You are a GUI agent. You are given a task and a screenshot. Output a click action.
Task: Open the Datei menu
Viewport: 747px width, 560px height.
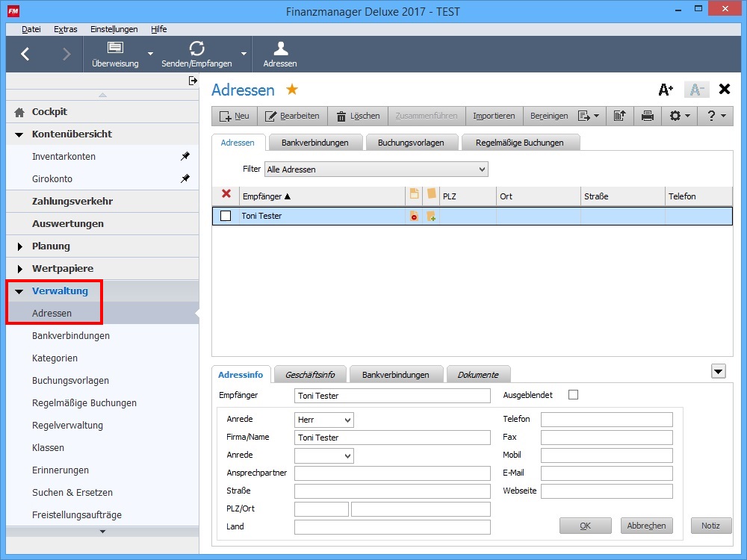[31, 29]
